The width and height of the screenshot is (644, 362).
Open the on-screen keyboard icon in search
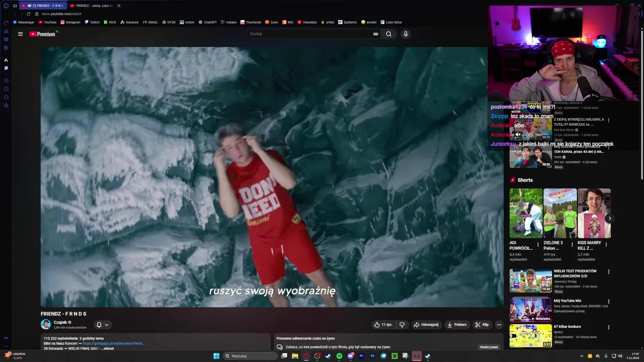375,34
